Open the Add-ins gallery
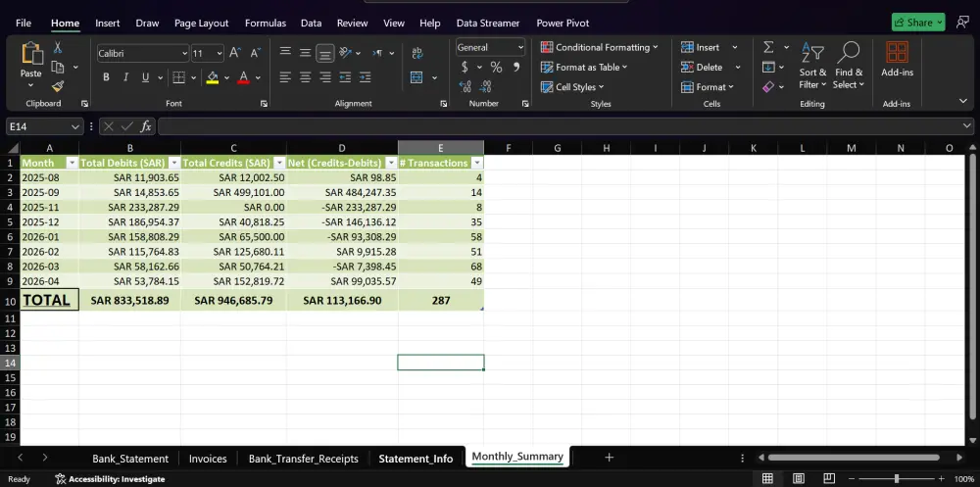This screenshot has width=980, height=487. click(x=897, y=60)
